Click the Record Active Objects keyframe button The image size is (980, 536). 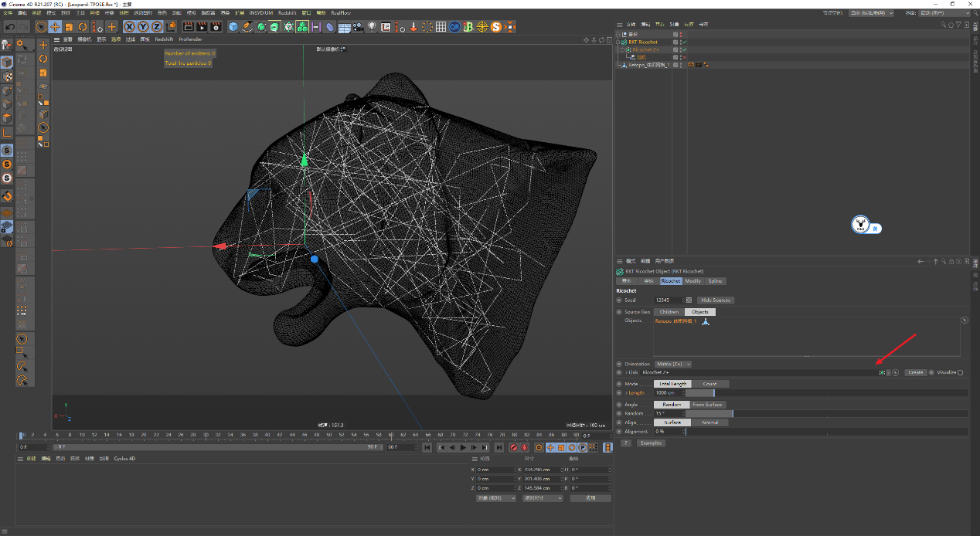(514, 447)
